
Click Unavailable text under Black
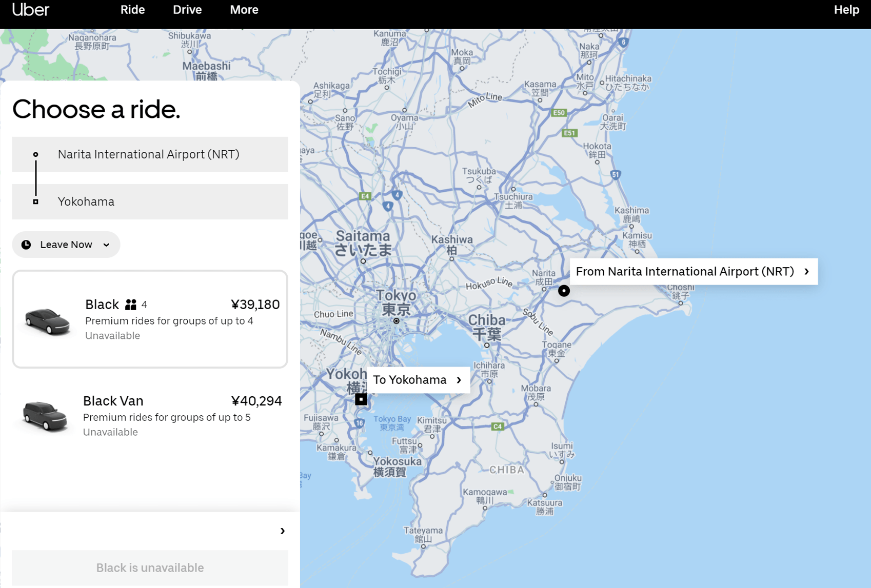tap(112, 336)
